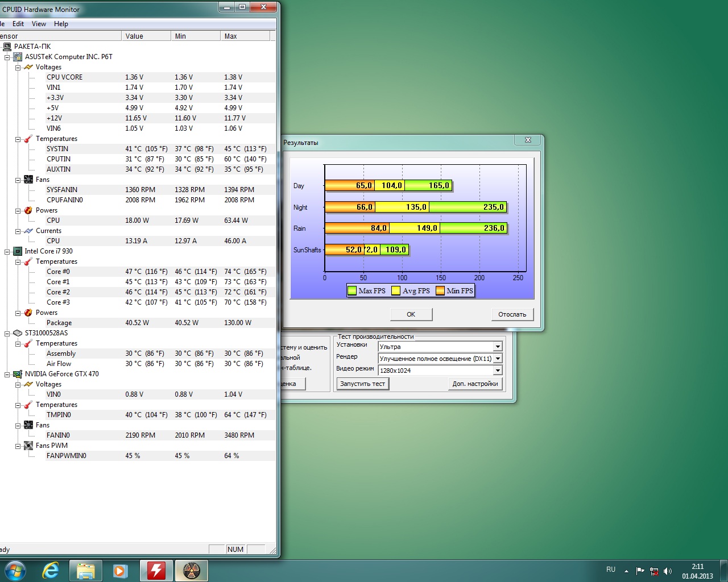Switch to the radiation symbol taskbar app
The height and width of the screenshot is (582, 728).
[192, 571]
